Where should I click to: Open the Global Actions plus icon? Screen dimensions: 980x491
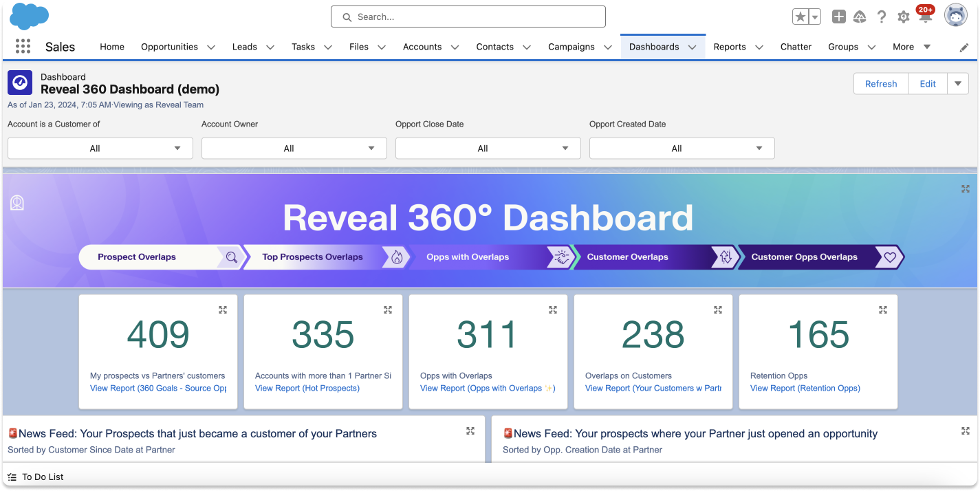(838, 17)
